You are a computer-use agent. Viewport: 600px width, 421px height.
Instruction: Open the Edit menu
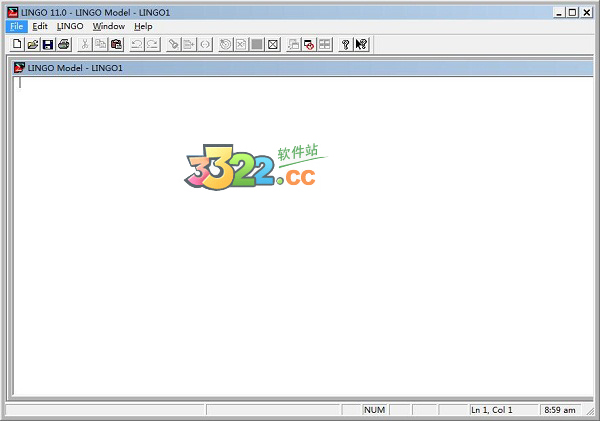tap(40, 26)
